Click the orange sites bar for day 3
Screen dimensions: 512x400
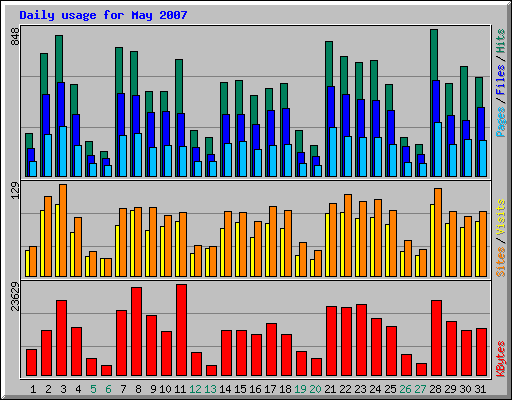[63, 230]
